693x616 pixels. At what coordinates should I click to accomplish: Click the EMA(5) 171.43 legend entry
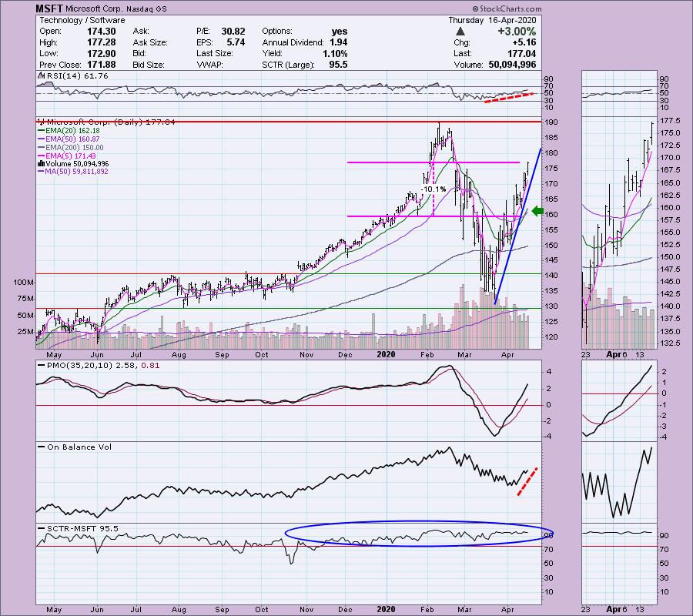pos(67,156)
